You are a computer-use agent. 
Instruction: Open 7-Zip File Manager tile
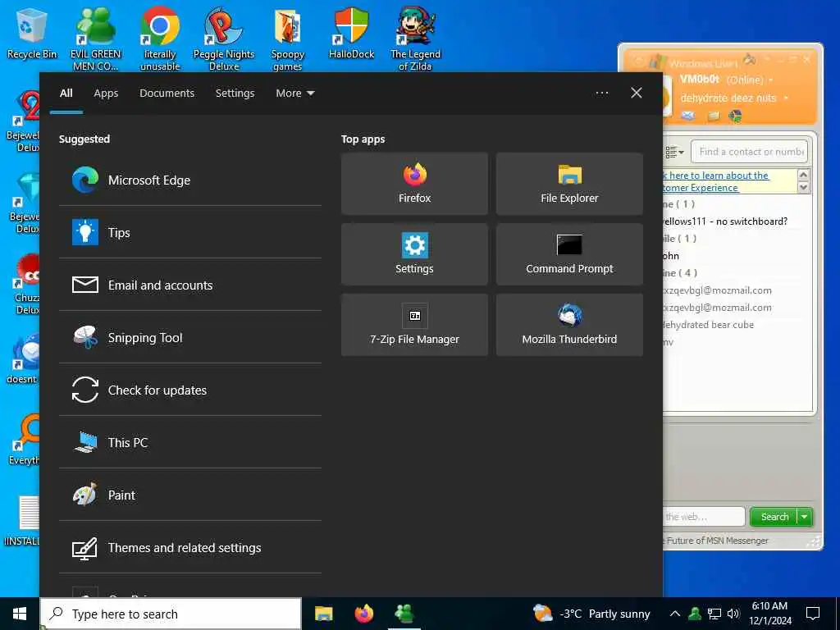pos(414,325)
